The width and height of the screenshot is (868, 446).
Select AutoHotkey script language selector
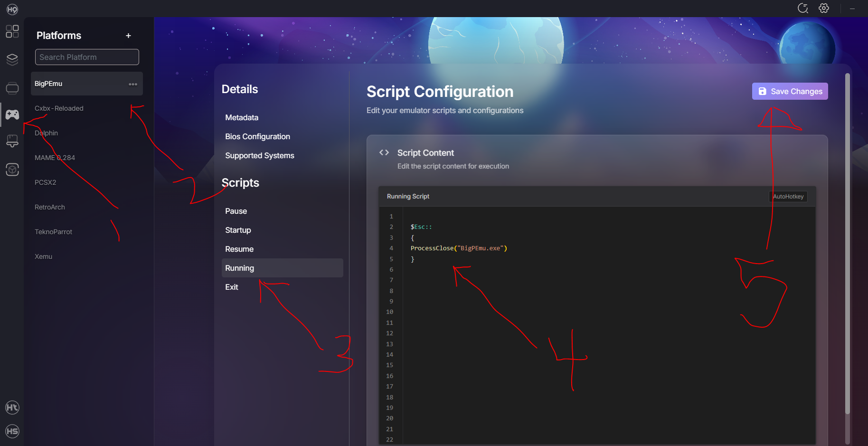788,197
